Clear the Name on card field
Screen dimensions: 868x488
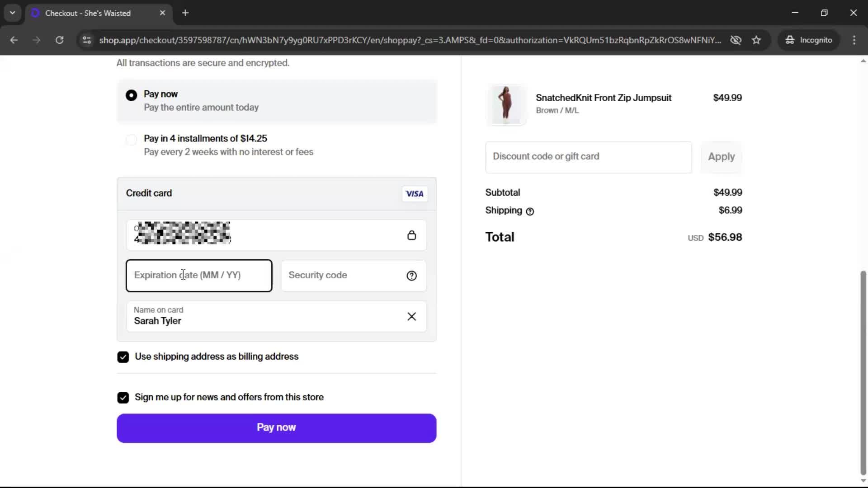tap(411, 316)
